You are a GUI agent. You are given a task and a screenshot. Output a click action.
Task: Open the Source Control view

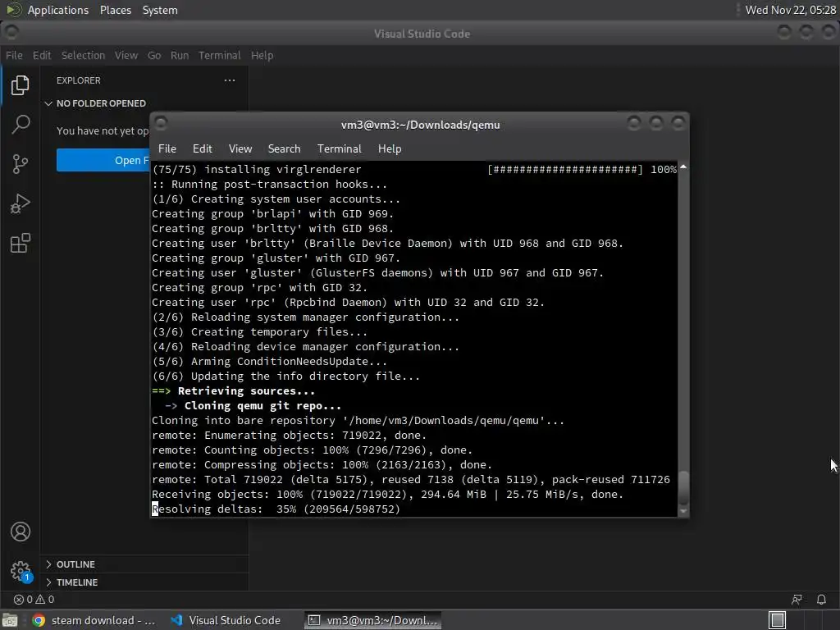pos(21,164)
